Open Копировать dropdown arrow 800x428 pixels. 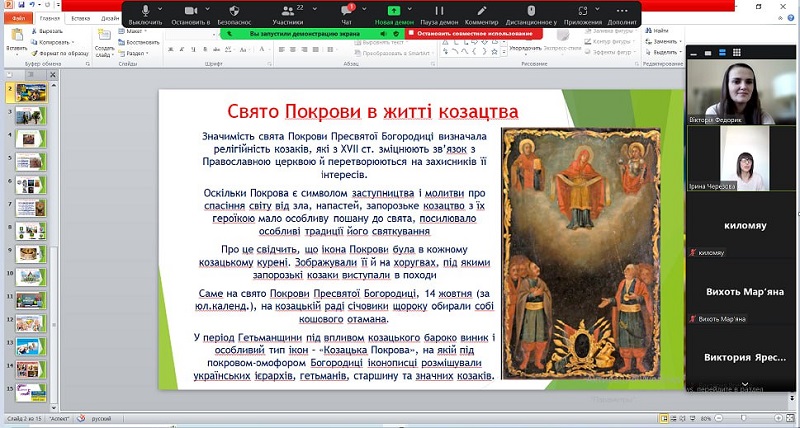(x=73, y=42)
